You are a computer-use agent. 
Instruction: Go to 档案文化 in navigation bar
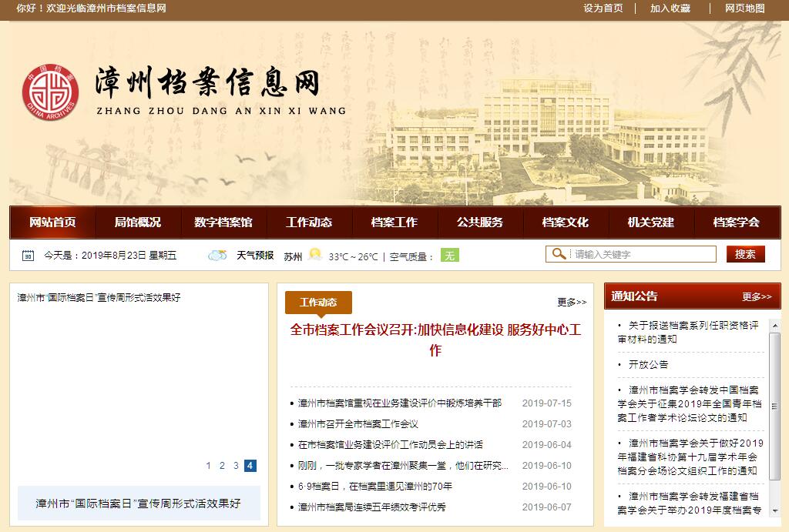tap(565, 223)
